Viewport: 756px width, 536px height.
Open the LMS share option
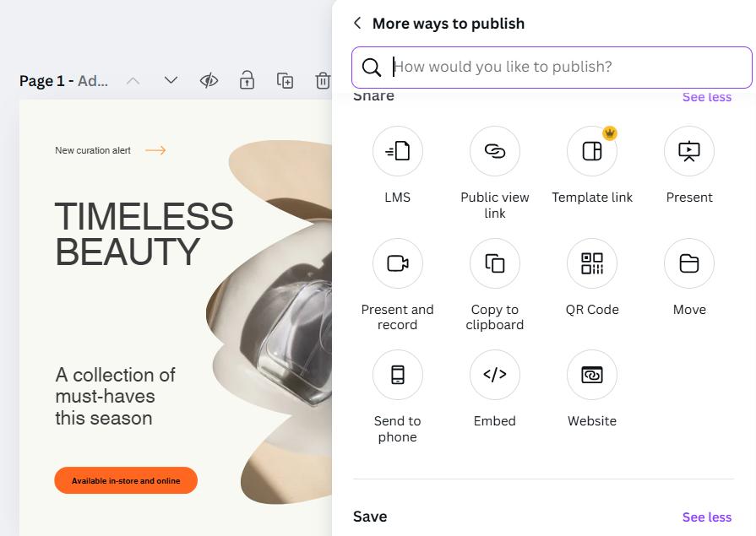[x=397, y=152]
